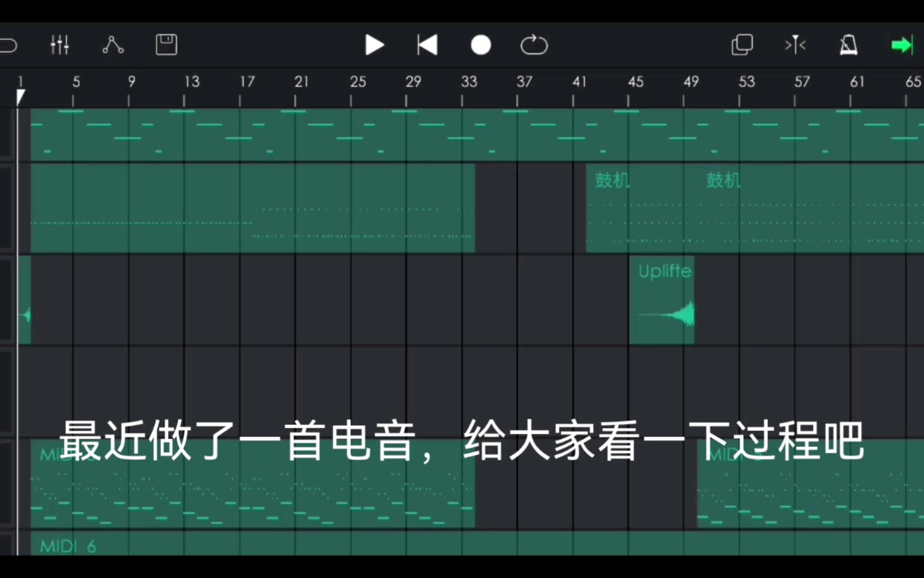
Task: Open the automation nodes editor icon
Action: [113, 45]
